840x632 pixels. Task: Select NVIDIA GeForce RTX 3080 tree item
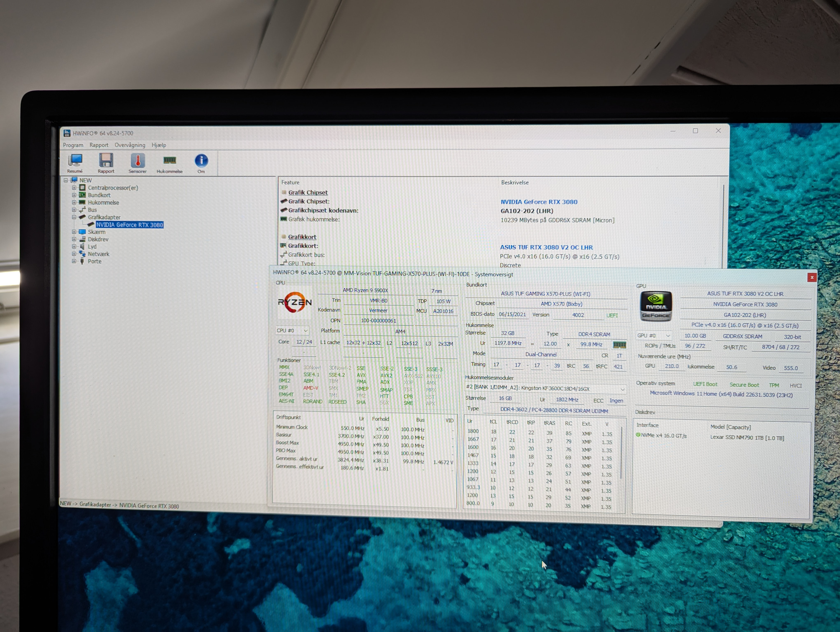click(x=129, y=225)
